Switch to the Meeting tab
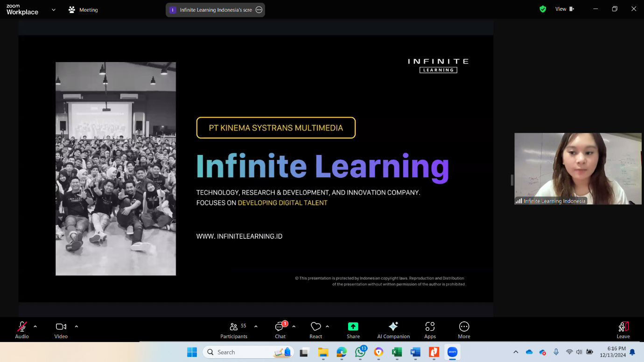644x362 pixels. pyautogui.click(x=83, y=9)
